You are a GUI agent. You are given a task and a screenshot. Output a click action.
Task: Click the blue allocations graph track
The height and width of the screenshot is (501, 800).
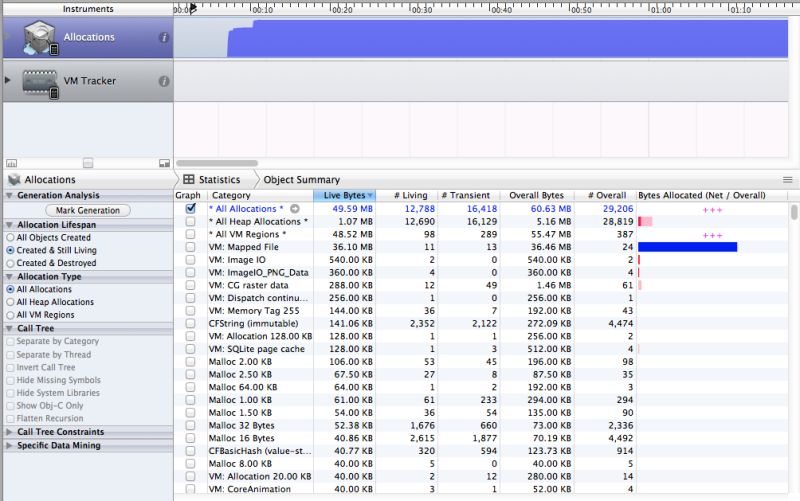507,39
